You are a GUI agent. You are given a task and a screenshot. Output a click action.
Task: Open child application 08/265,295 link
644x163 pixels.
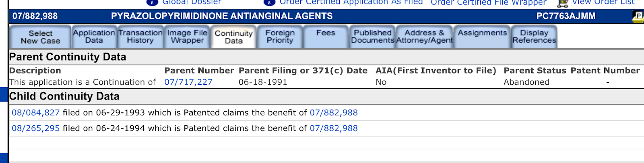click(x=36, y=128)
